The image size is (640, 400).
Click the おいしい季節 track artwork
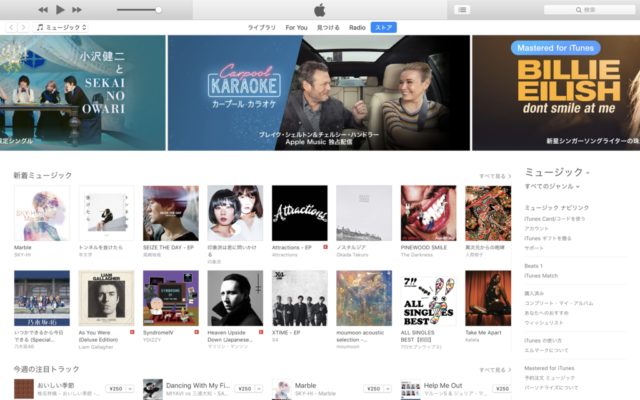[x=24, y=389]
